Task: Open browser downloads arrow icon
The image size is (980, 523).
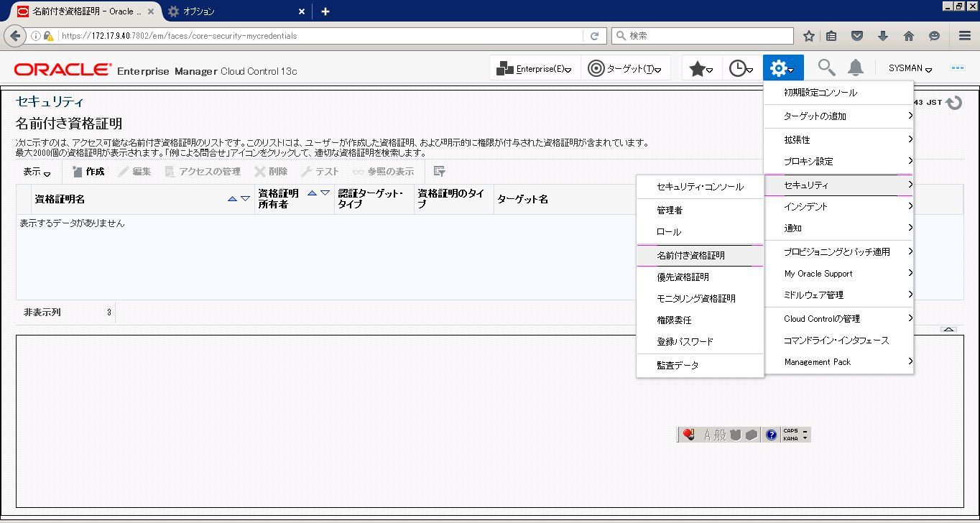Action: [883, 35]
